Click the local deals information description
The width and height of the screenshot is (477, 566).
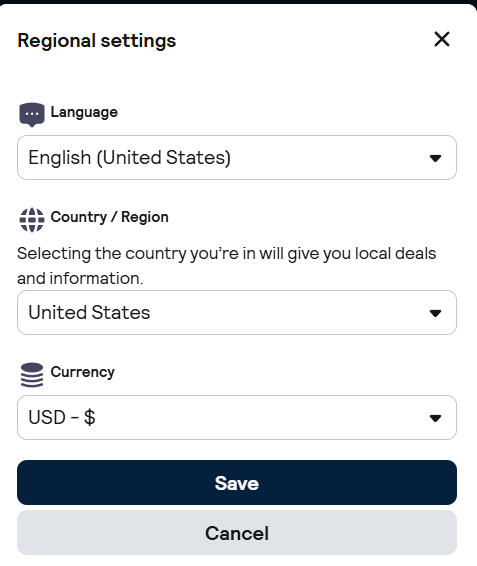click(x=227, y=266)
